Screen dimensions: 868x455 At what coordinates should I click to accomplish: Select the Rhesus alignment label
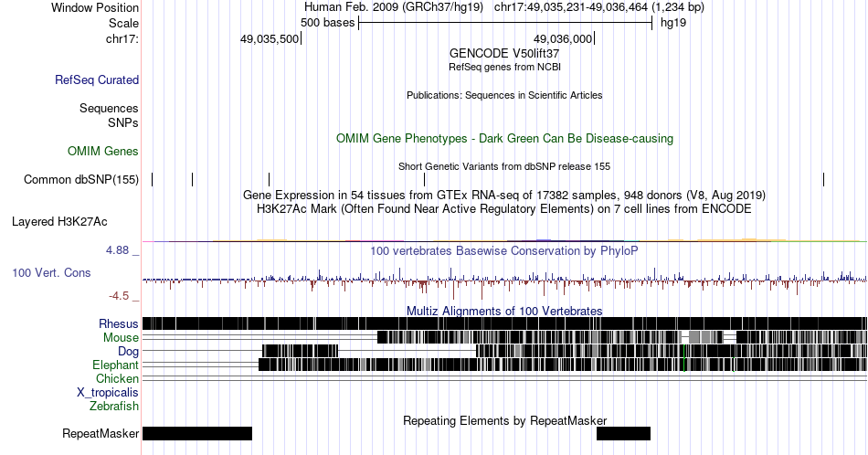tap(119, 323)
